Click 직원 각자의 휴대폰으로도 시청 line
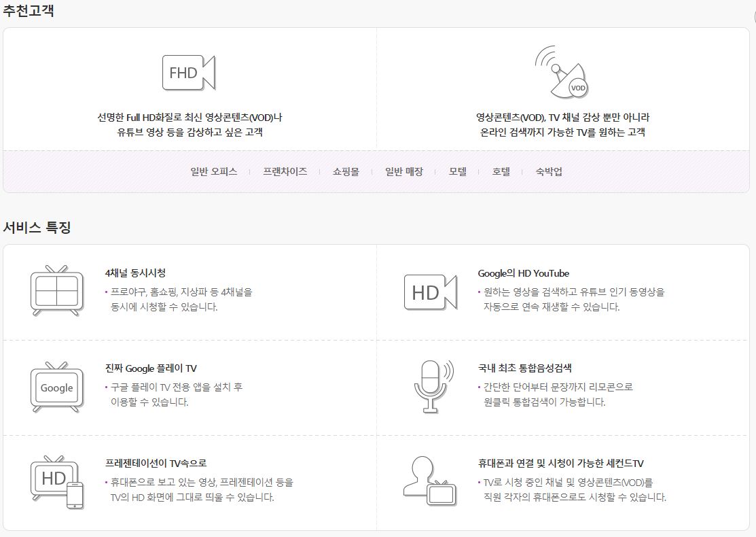This screenshot has width=756, height=537. pos(575,497)
